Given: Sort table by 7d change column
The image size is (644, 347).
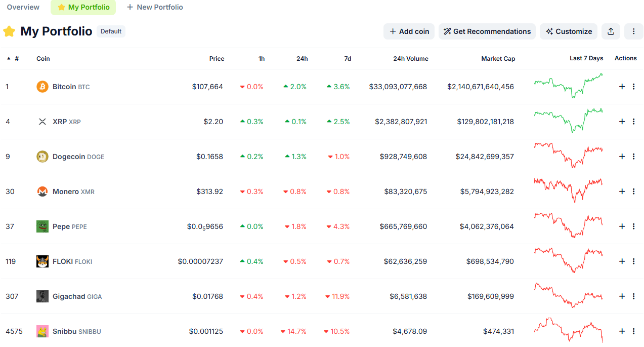Looking at the screenshot, I should click(x=348, y=58).
